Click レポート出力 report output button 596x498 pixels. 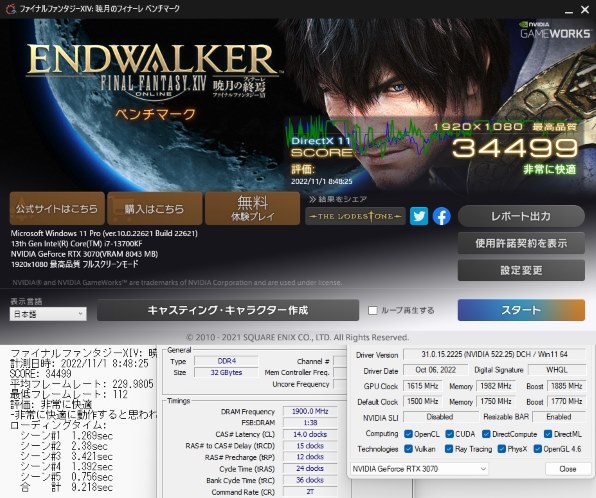pyautogui.click(x=521, y=216)
